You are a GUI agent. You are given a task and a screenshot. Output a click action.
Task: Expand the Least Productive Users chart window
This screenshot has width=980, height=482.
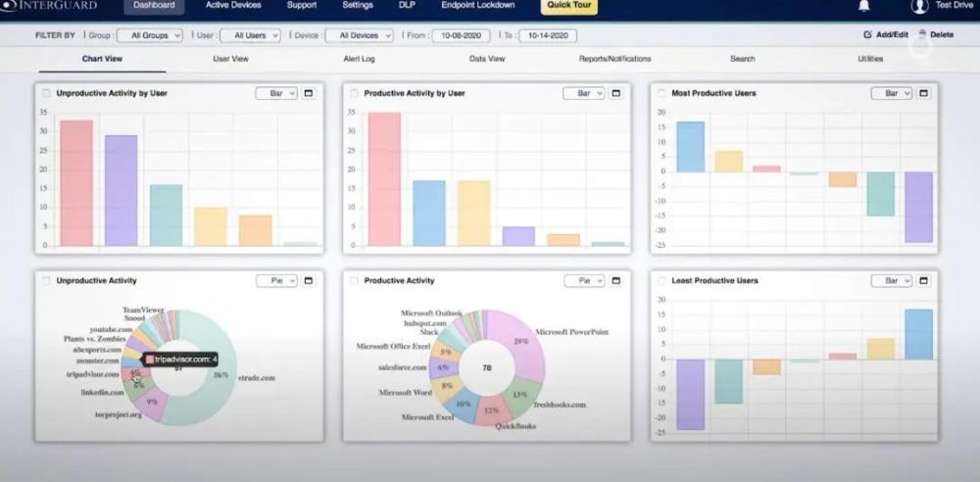click(x=924, y=281)
